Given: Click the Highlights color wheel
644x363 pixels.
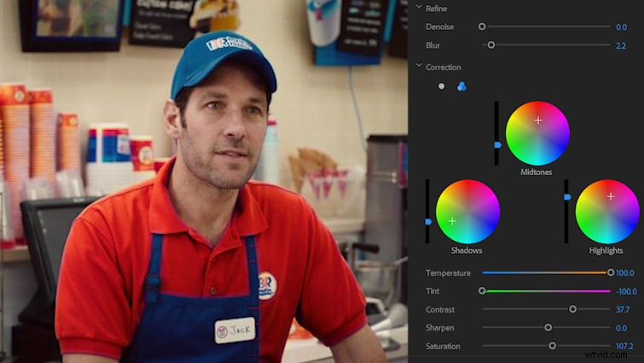Looking at the screenshot, I should click(607, 211).
